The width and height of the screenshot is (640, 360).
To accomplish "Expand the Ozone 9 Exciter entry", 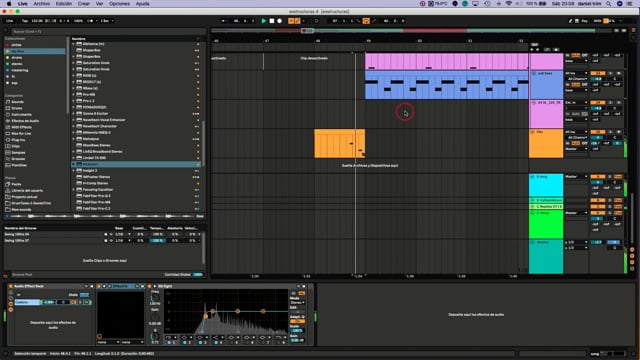I will (x=73, y=113).
